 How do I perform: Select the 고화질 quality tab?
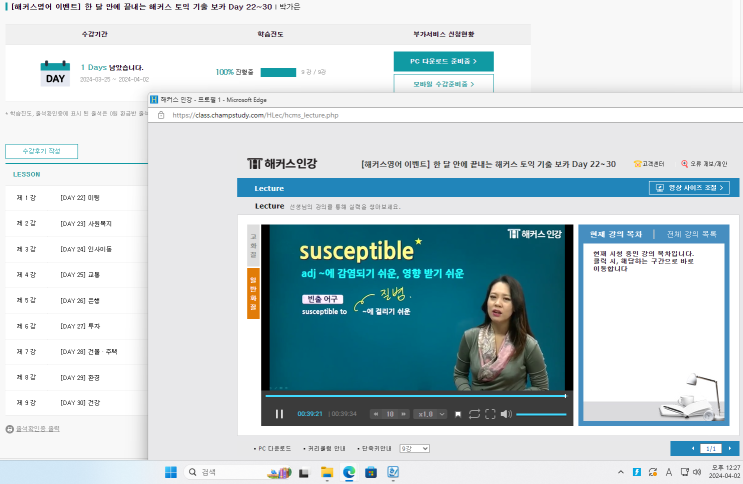tap(253, 246)
